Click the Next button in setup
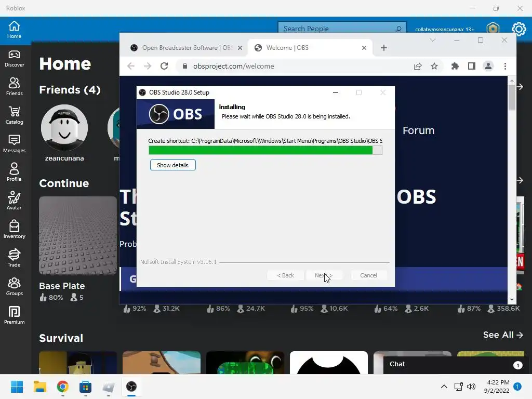 [x=324, y=275]
